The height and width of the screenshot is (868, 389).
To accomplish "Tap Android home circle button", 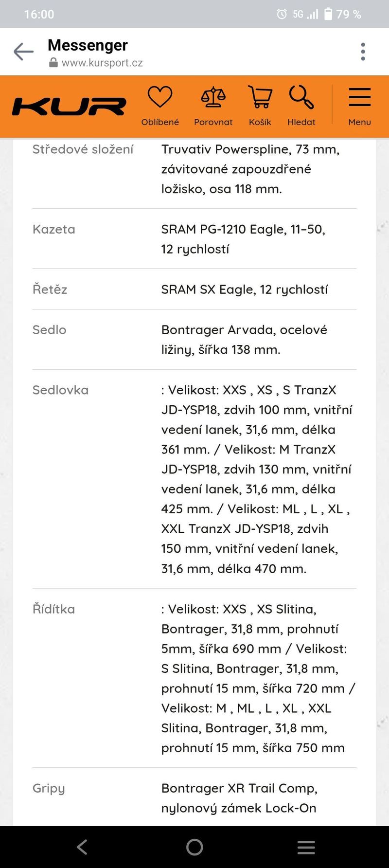I will [194, 847].
